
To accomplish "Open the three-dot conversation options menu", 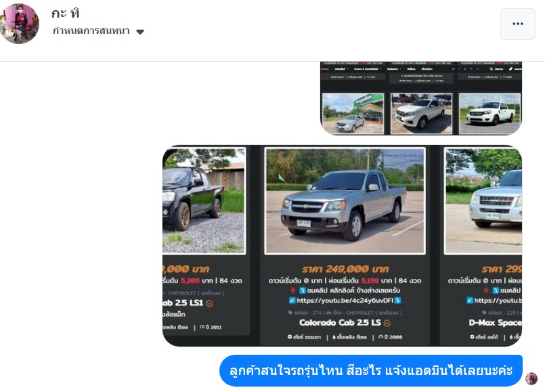I will (517, 24).
